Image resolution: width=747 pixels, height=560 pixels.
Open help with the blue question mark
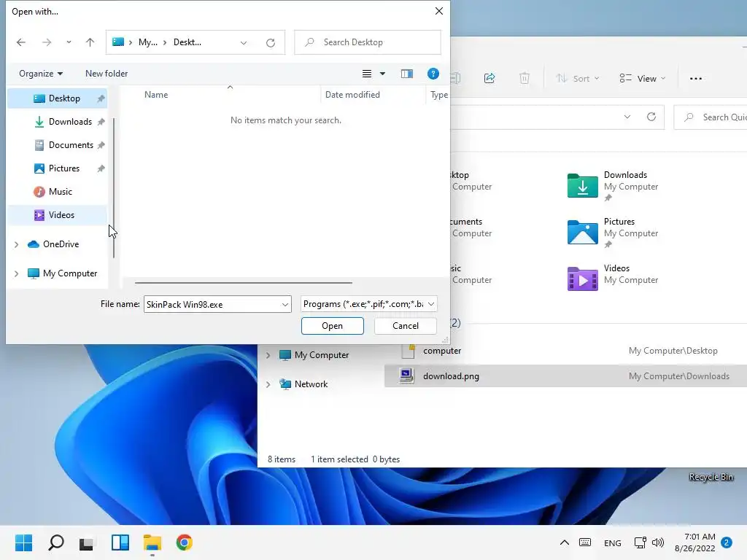point(433,74)
